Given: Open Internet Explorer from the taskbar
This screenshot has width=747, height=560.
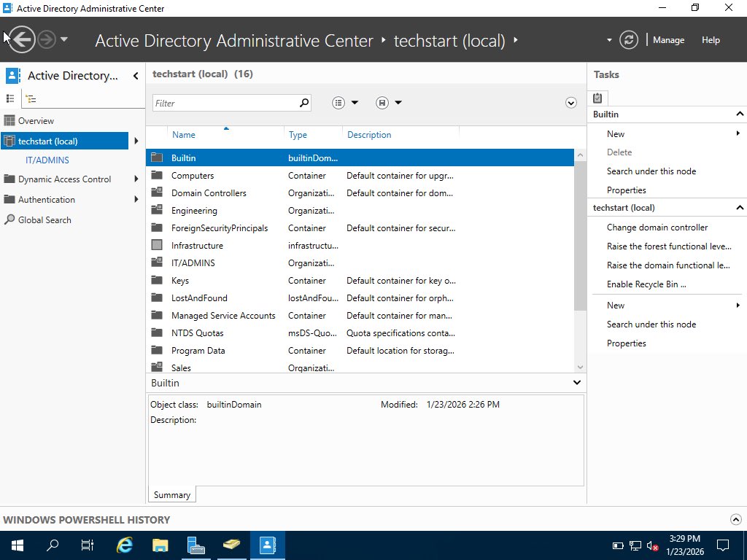Looking at the screenshot, I should [x=124, y=545].
